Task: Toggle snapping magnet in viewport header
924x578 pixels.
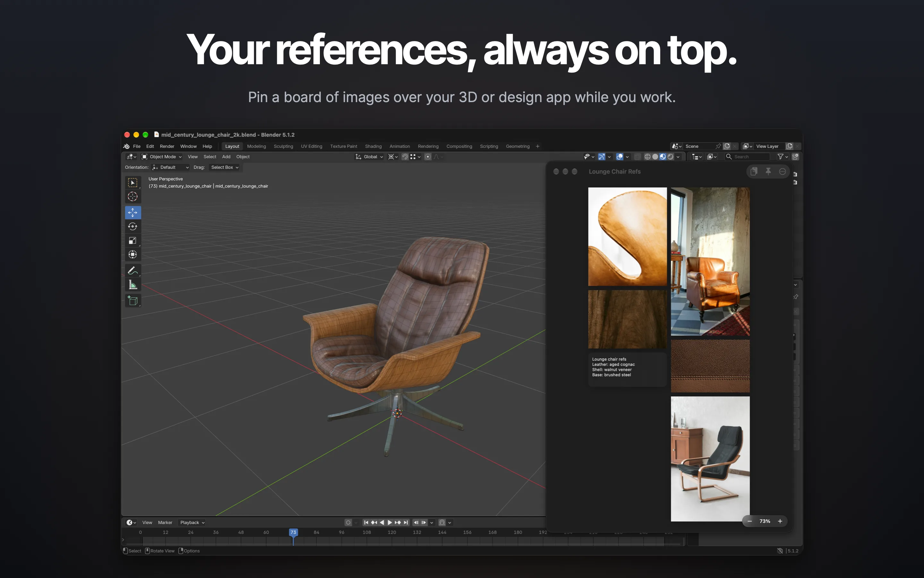Action: tap(405, 157)
